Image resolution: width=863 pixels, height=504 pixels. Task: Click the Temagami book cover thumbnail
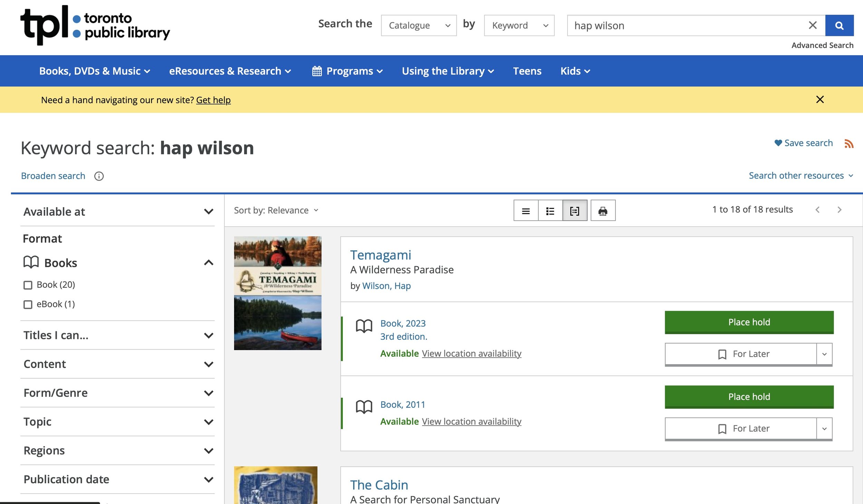pos(278,293)
